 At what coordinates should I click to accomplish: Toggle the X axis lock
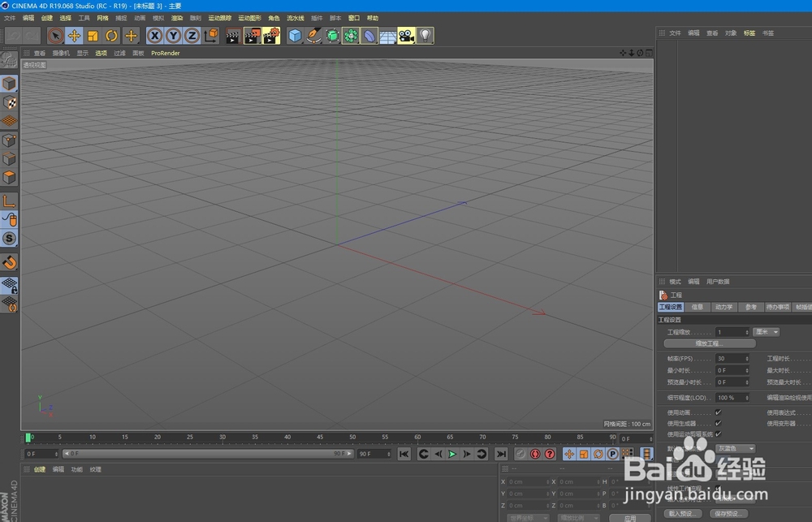pyautogui.click(x=154, y=36)
